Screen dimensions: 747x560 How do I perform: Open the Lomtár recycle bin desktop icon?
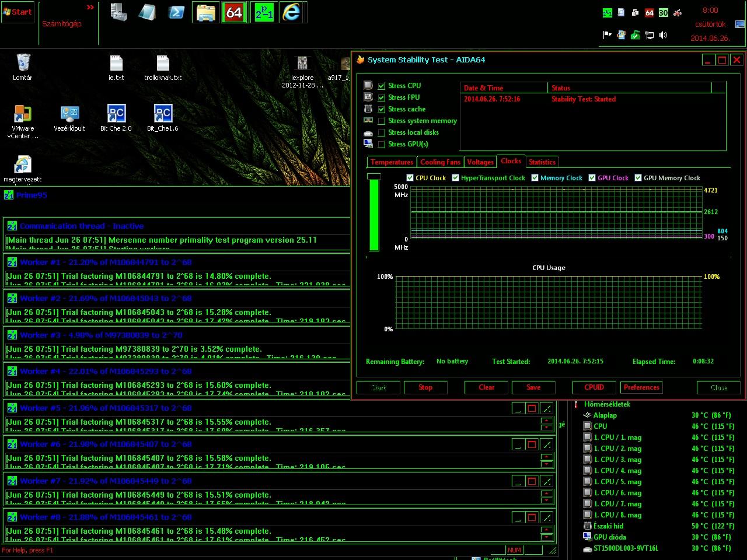(23, 66)
